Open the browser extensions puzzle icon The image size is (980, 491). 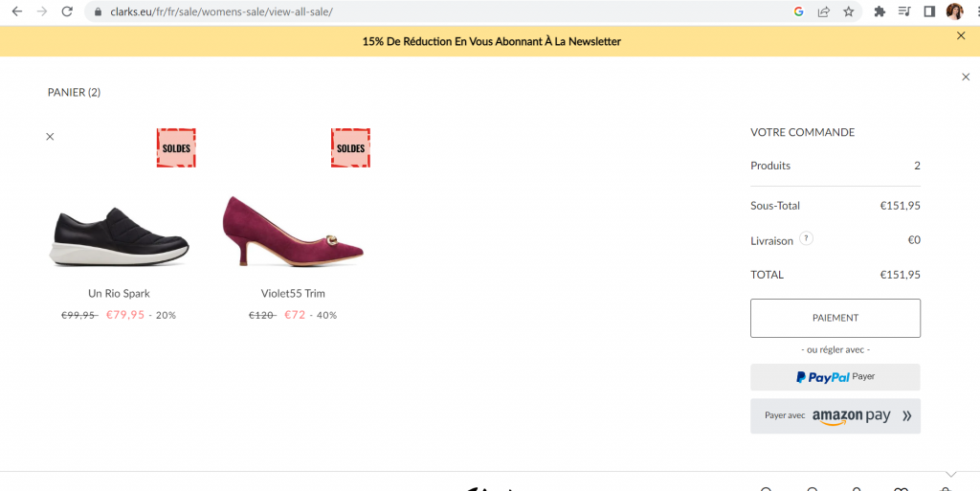point(880,11)
